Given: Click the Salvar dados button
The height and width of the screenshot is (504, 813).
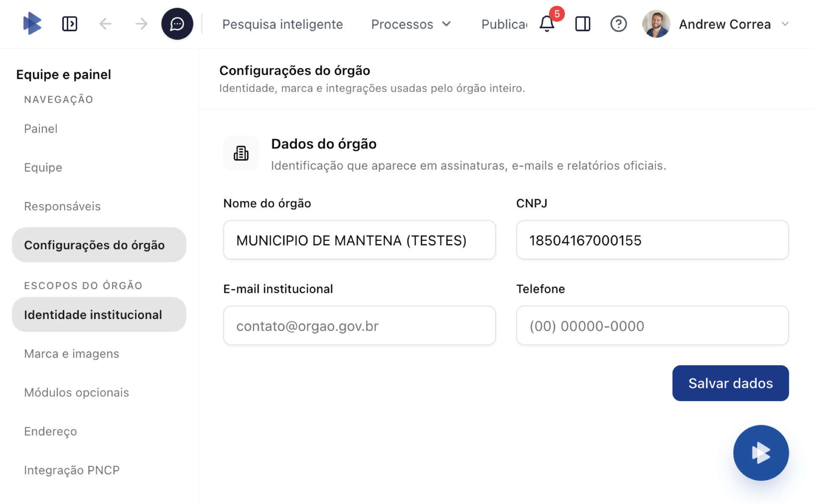Looking at the screenshot, I should [x=730, y=383].
